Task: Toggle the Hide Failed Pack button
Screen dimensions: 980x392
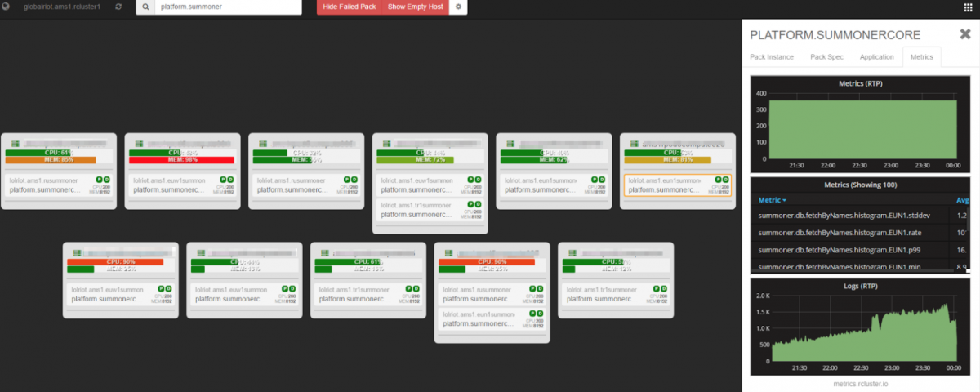Action: point(349,7)
